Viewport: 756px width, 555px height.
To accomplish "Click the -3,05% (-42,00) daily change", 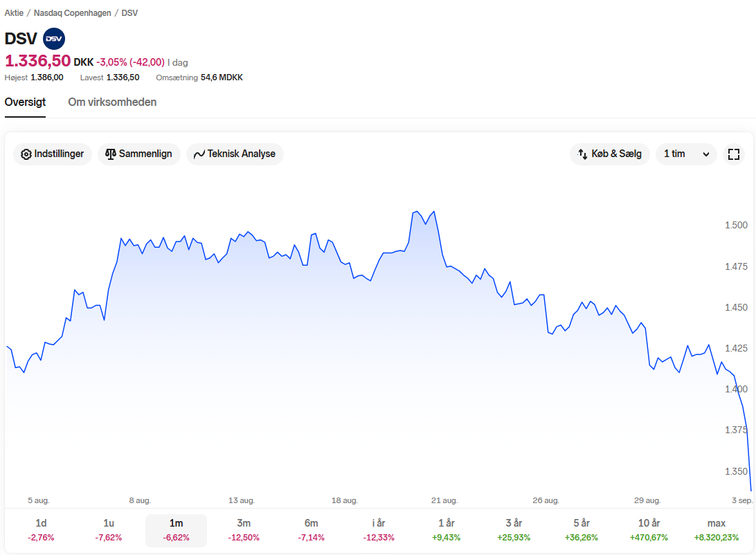I will [130, 62].
